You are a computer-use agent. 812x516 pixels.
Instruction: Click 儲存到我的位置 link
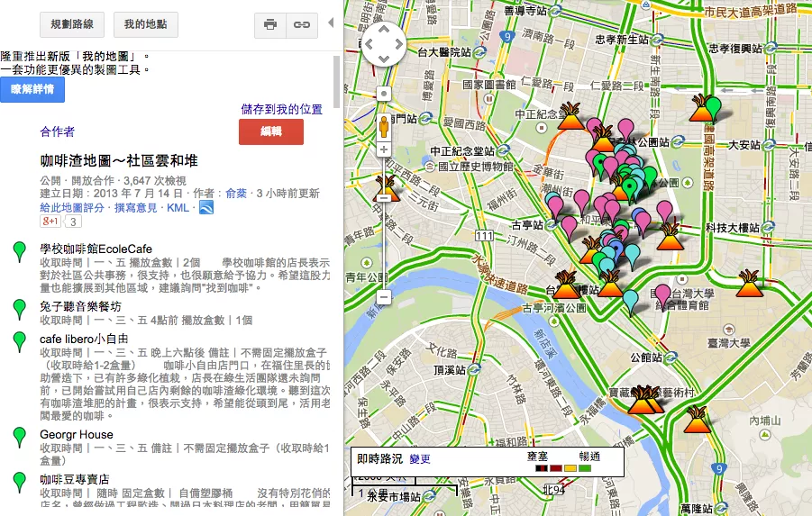(281, 109)
